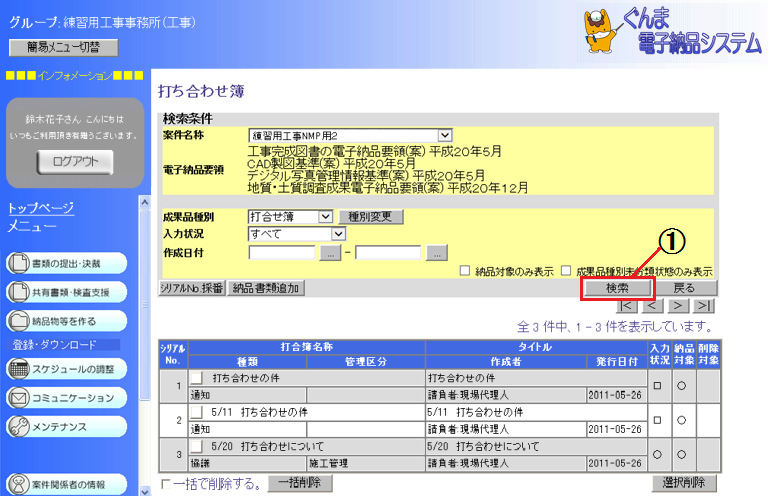Image resolution: width=768 pixels, height=496 pixels.
Task: Tick checkbox for row 5/11 打ち合わせの件
Action: [196, 412]
